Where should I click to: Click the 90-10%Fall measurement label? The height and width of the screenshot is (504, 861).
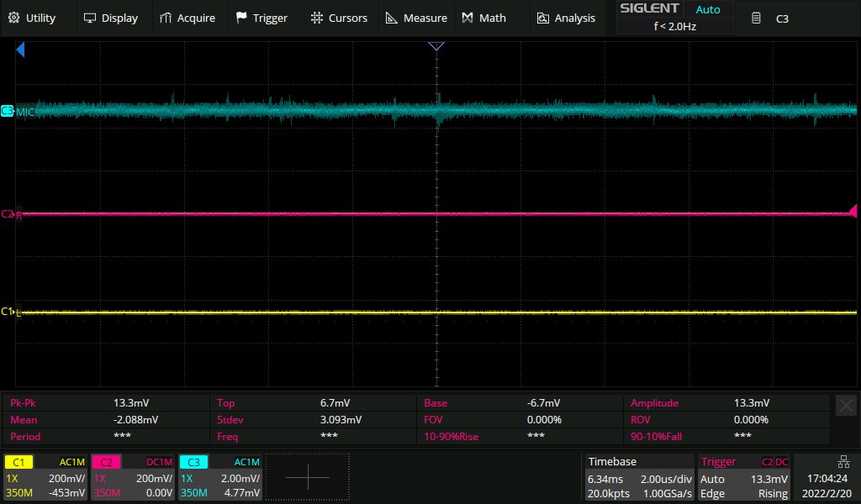tap(656, 437)
